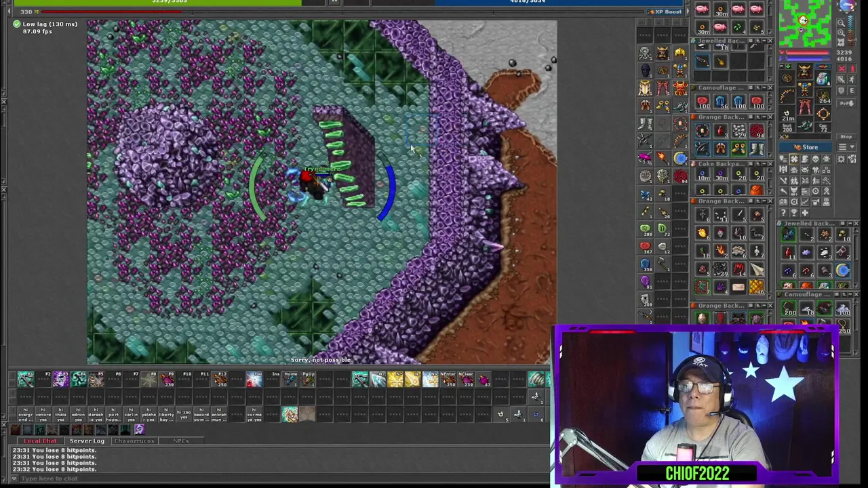Use the F3 purple spell slot
The image size is (868, 488).
click(x=61, y=380)
